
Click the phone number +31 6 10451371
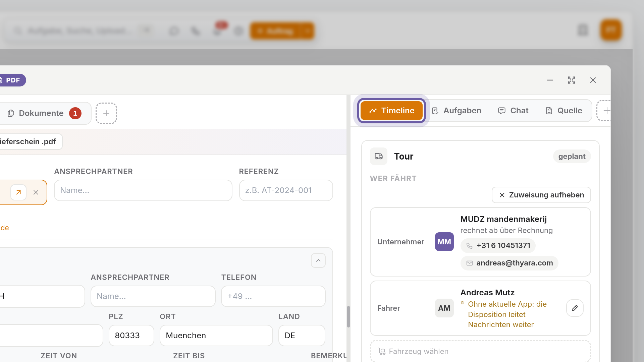pyautogui.click(x=498, y=245)
